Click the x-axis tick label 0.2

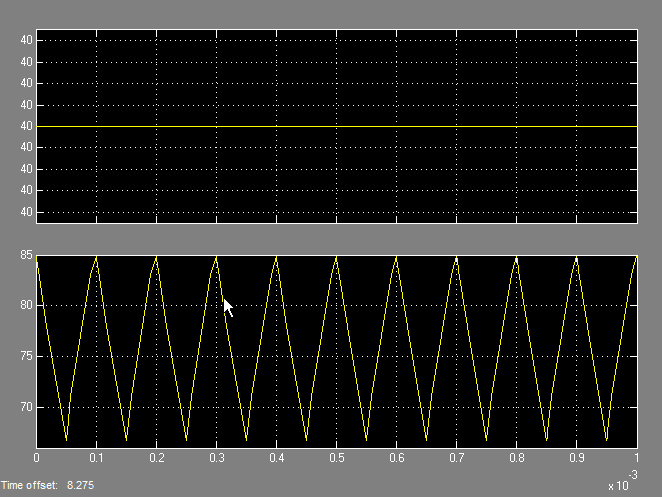pyautogui.click(x=157, y=458)
